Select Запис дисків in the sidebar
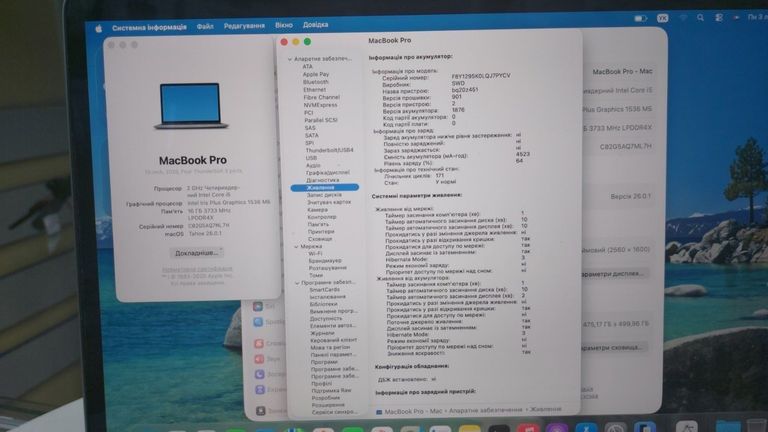The height and width of the screenshot is (432, 768). (324, 195)
